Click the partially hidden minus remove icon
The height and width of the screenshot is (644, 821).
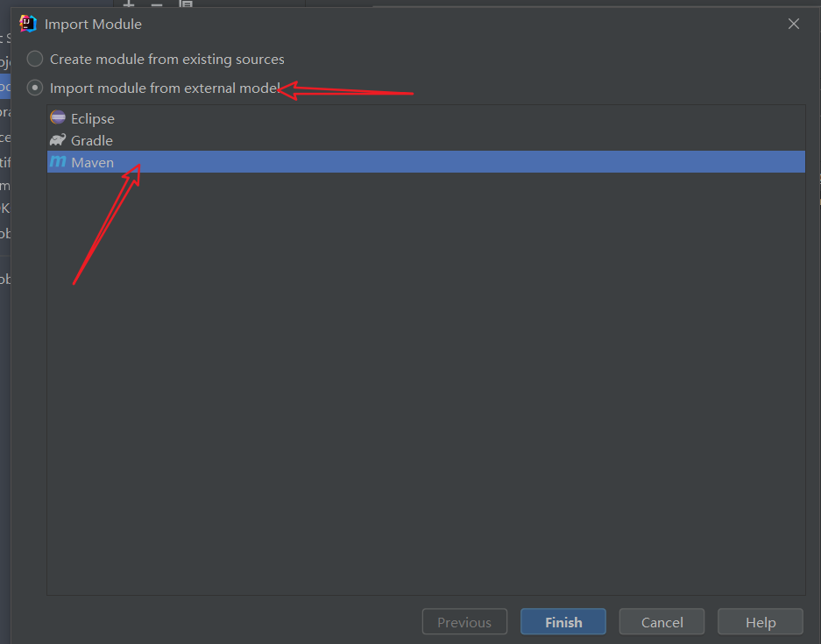click(157, 4)
